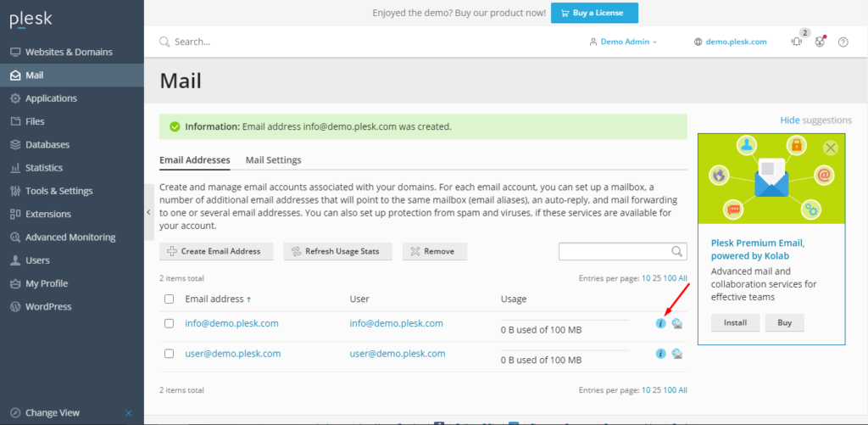
Task: Toggle the select-all checkbox in table header
Action: click(170, 299)
